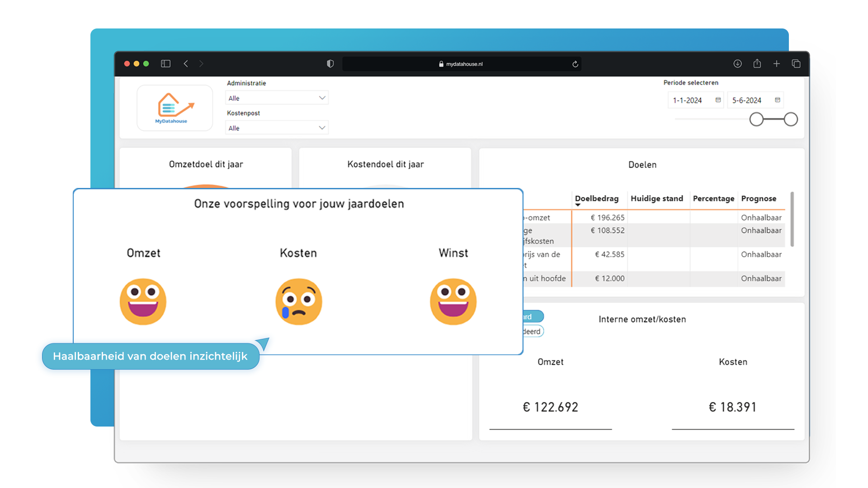
Task: Select the blue highlighted toggle pill ending in 'ard'
Action: tap(533, 316)
